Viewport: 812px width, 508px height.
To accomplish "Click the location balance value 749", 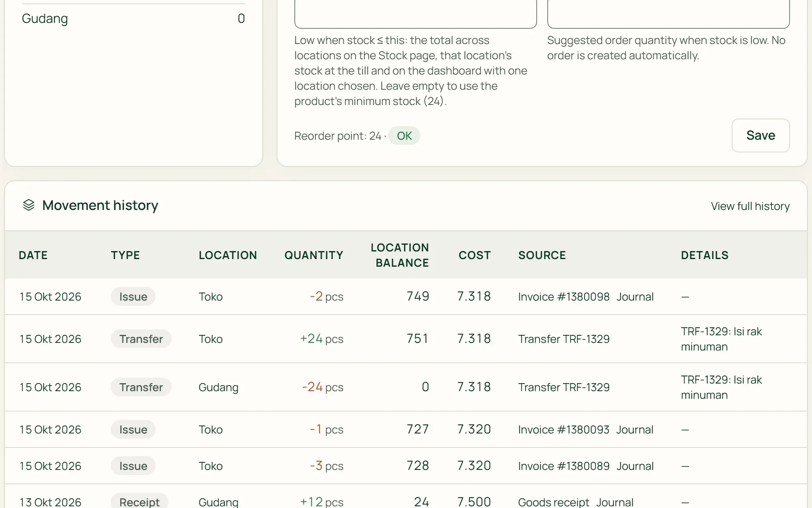I will tap(418, 296).
